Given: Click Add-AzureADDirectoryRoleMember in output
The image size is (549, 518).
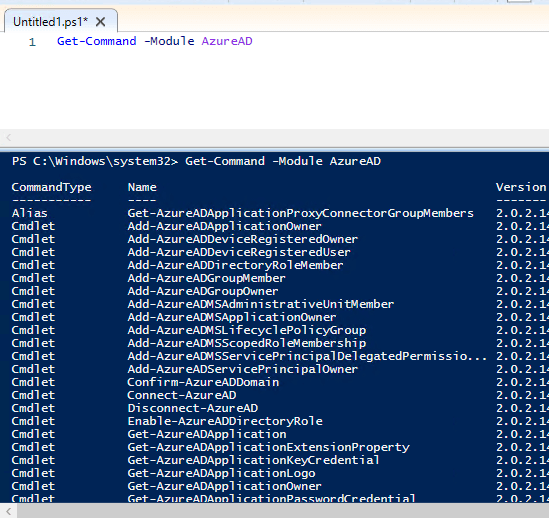Looking at the screenshot, I should click(235, 265).
